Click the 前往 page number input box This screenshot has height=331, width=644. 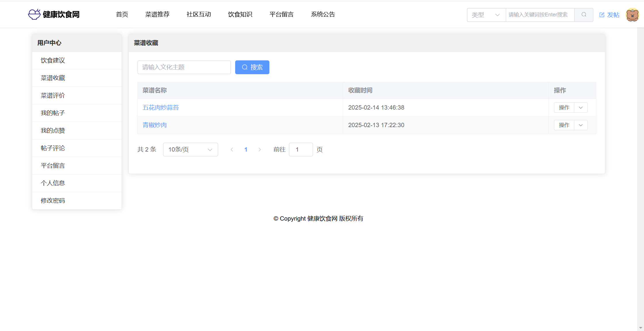click(301, 150)
